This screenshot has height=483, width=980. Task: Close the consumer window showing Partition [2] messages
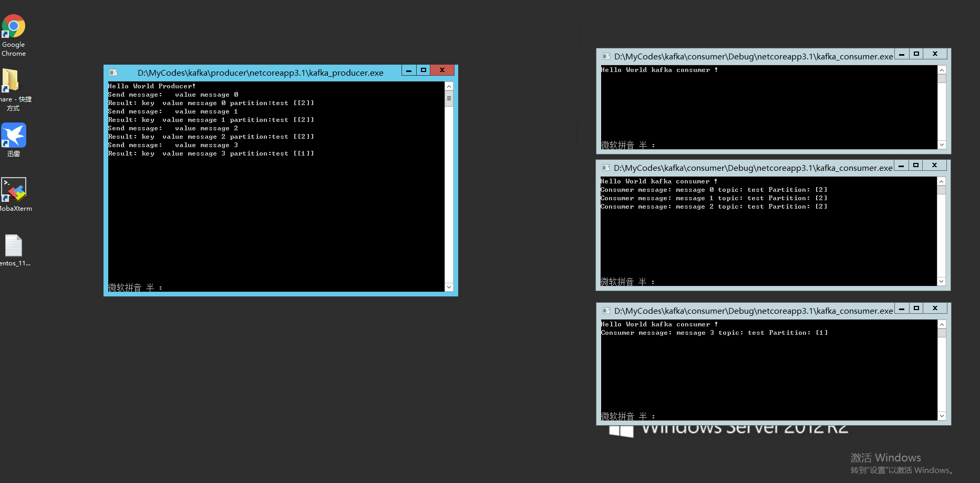(935, 166)
